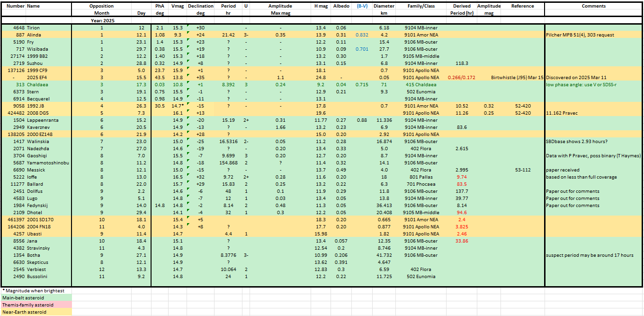Select the Number column header
The image size is (644, 316).
click(x=13, y=6)
